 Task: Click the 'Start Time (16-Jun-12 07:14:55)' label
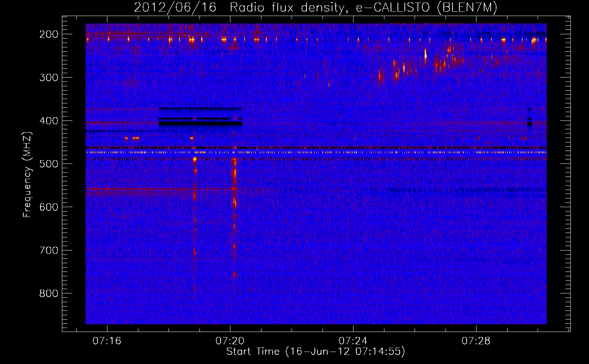coord(316,352)
